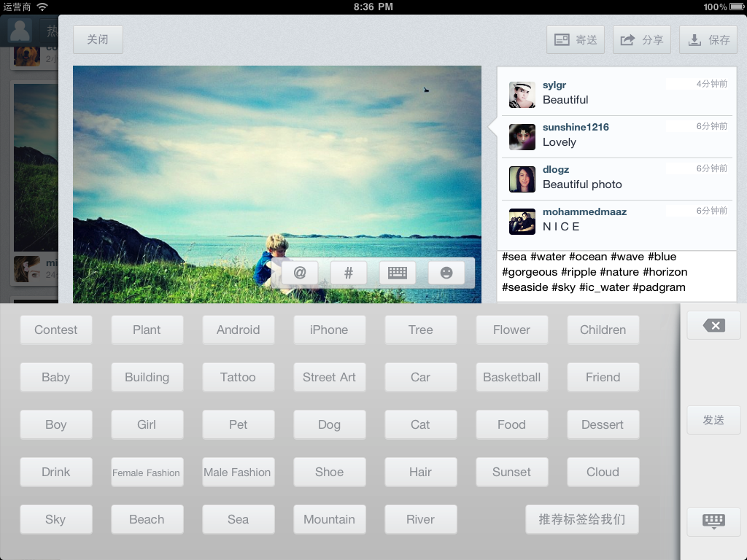Open the keyboard from the comment toolbar

(x=397, y=272)
